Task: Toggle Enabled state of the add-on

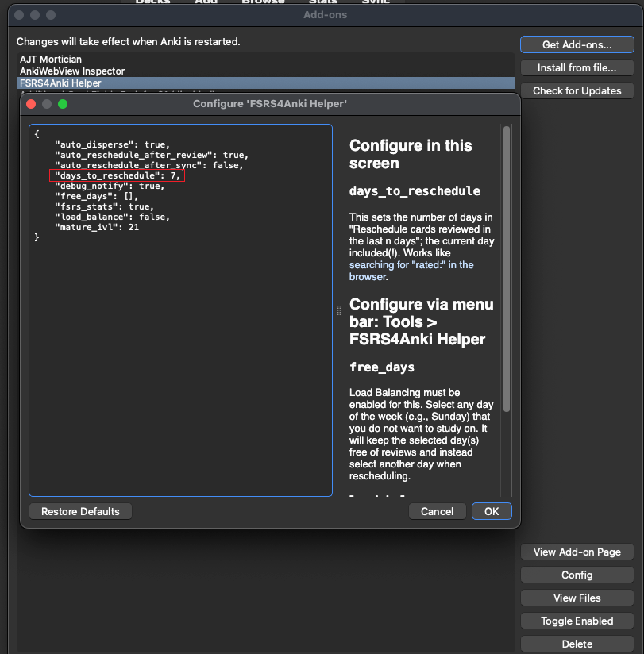Action: (577, 620)
